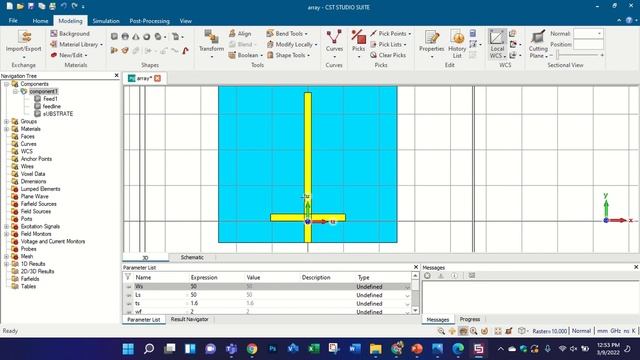This screenshot has width=640, height=360.
Task: Open the Bend Tools dropdown
Action: [287, 33]
